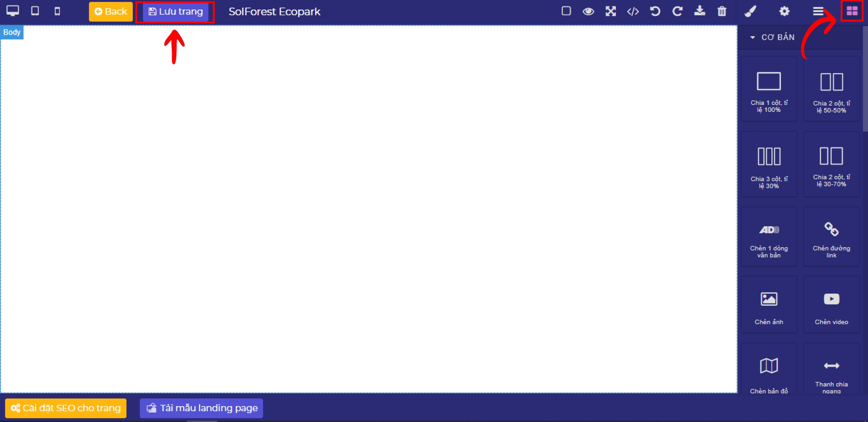Switch to desktop device preview
868x422 pixels.
[x=12, y=11]
